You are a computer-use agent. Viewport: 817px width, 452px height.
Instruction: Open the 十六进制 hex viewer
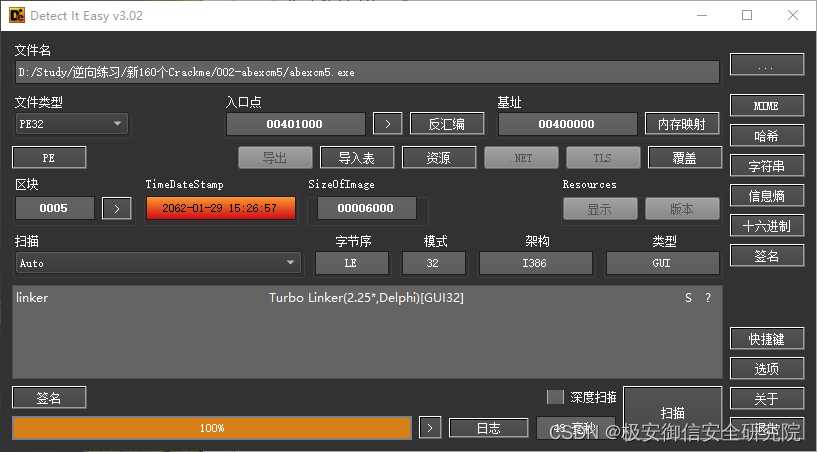[766, 226]
